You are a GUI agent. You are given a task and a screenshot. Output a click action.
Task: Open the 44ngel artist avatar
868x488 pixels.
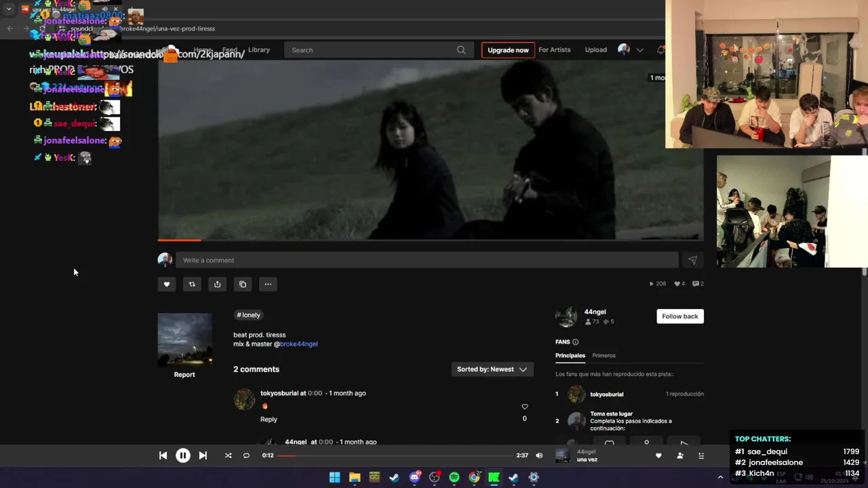tap(566, 317)
